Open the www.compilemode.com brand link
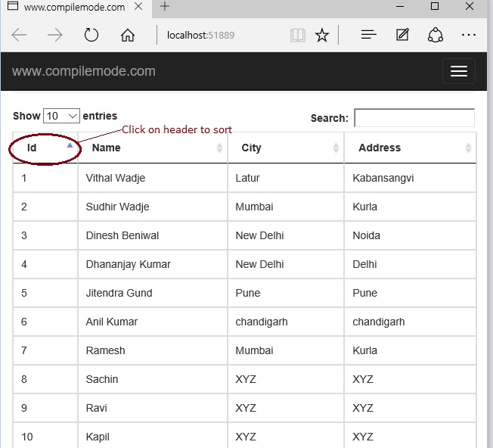Screen dimensions: 493x448 click(x=84, y=71)
